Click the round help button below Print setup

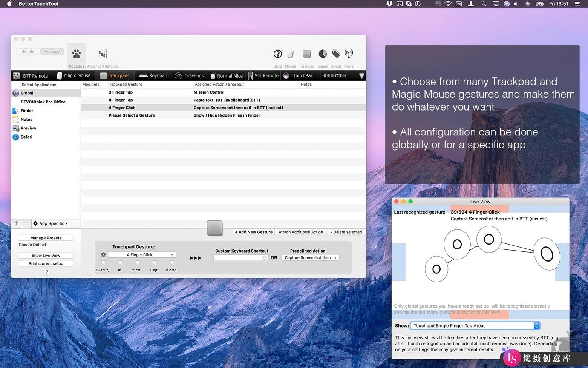[47, 272]
